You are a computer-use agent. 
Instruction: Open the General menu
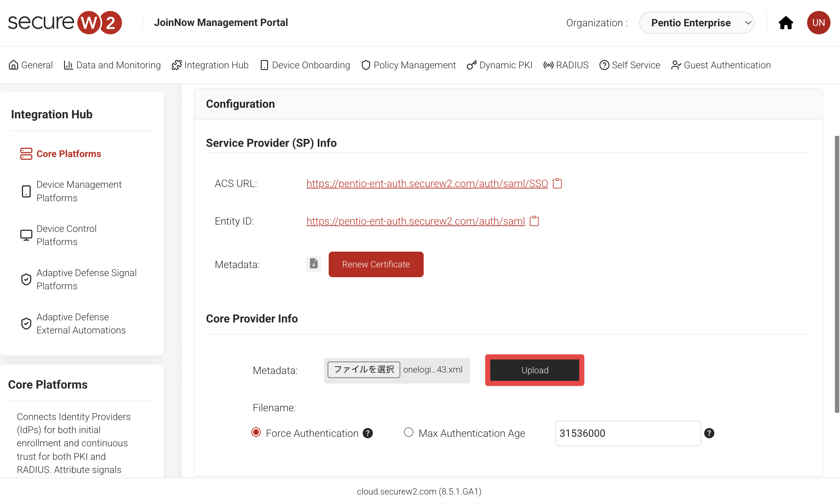(31, 65)
